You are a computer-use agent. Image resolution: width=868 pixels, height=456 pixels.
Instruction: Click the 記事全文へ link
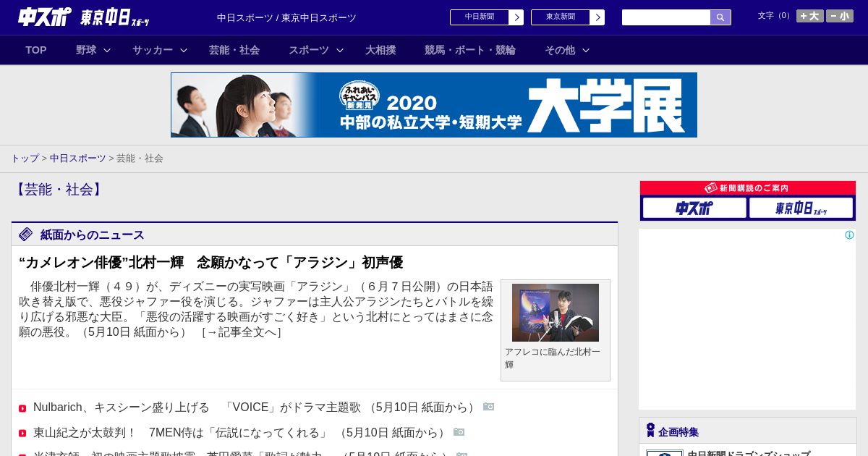pos(242,332)
